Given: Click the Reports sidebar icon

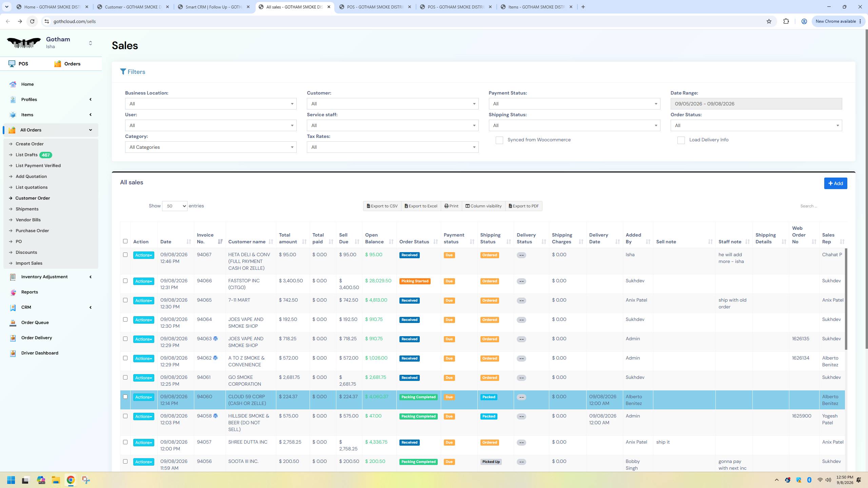Looking at the screenshot, I should pos(13,292).
